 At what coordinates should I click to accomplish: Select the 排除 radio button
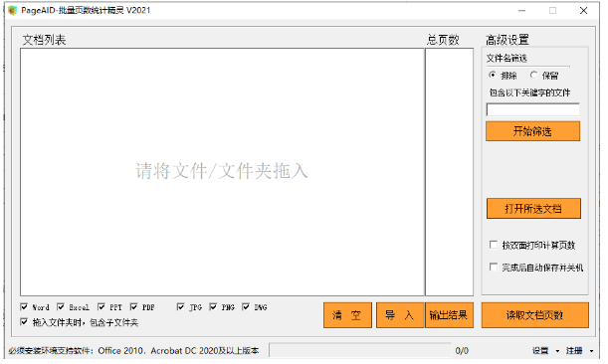click(493, 75)
